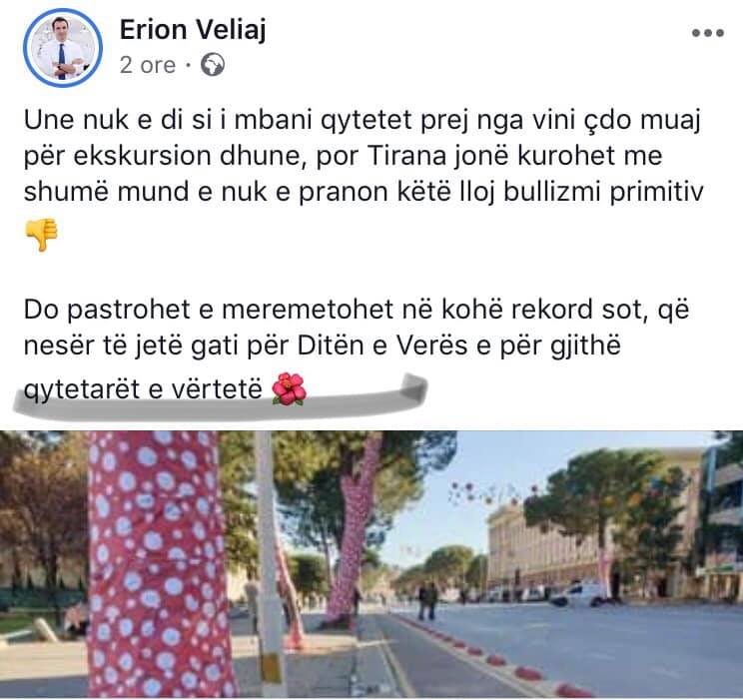Click the pedestrians standing on the bike lane

tap(427, 600)
